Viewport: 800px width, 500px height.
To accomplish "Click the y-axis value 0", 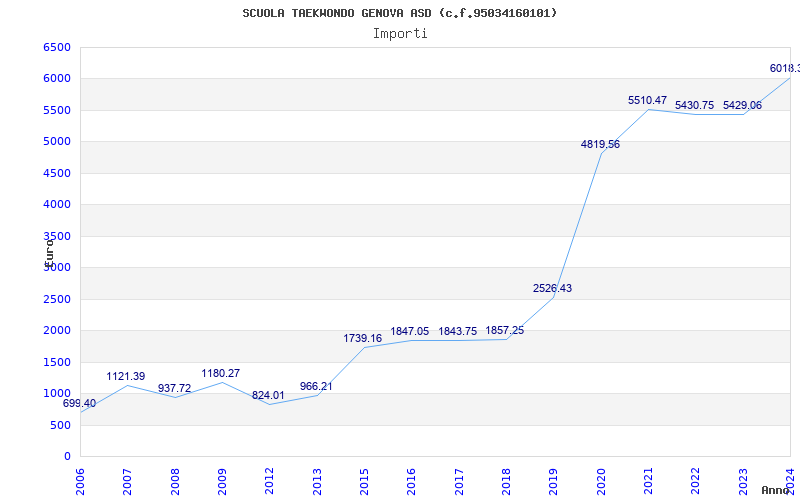I will (x=67, y=457).
